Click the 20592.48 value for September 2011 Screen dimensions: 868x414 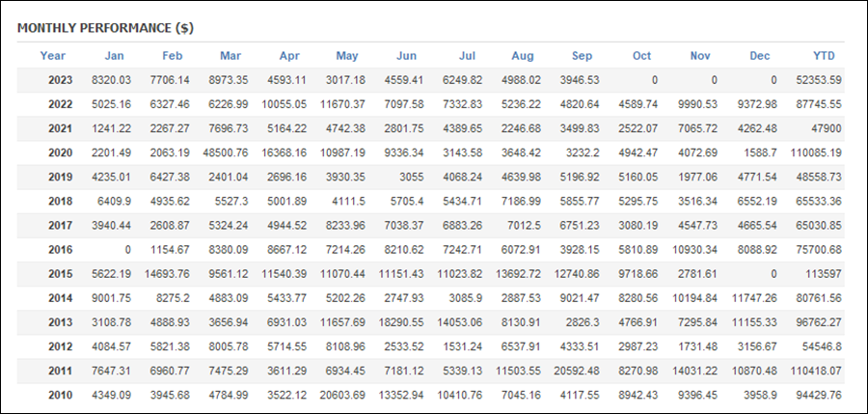[577, 371]
